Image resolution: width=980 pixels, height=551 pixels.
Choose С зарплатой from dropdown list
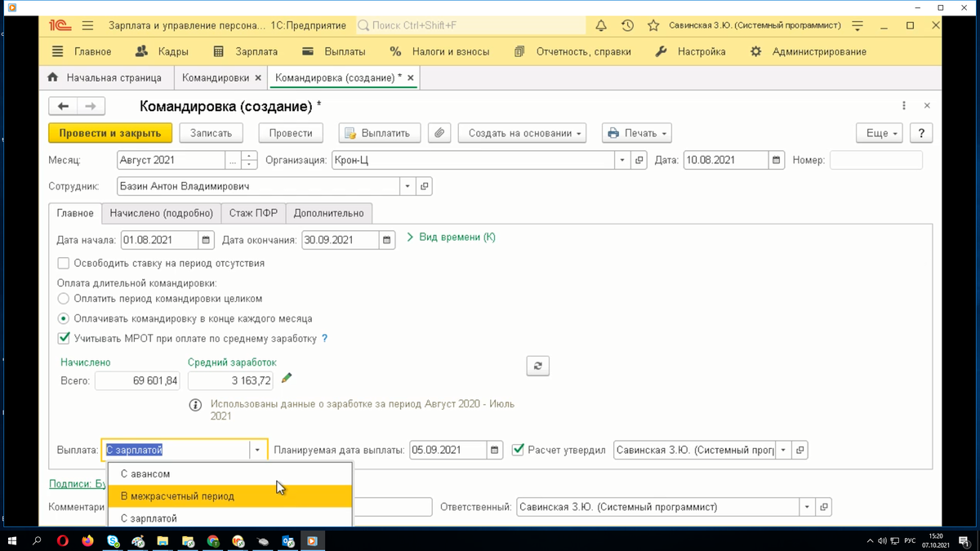[x=229, y=518]
